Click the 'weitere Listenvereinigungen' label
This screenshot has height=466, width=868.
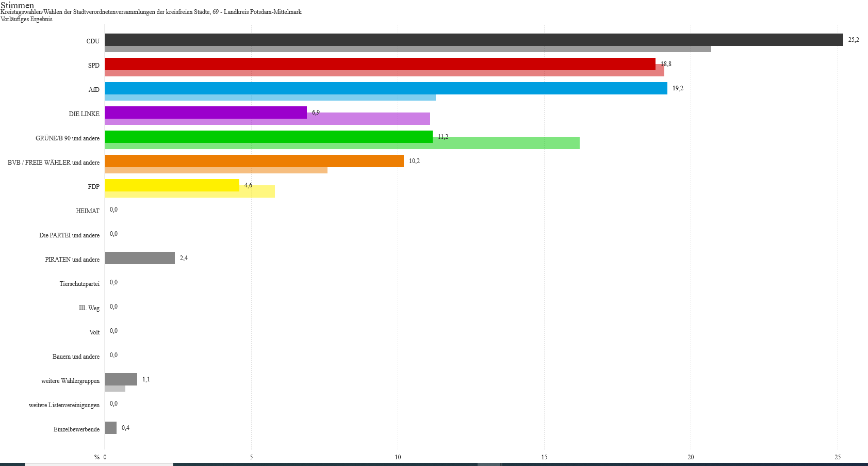point(64,405)
